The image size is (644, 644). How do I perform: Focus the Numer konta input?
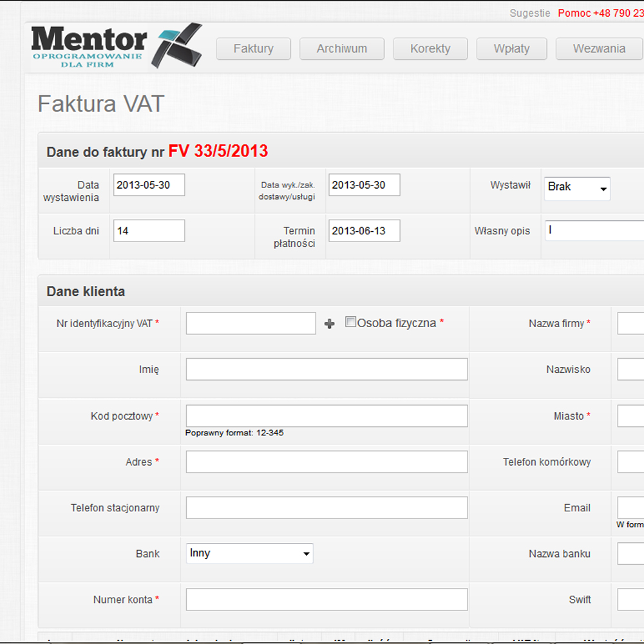click(327, 600)
